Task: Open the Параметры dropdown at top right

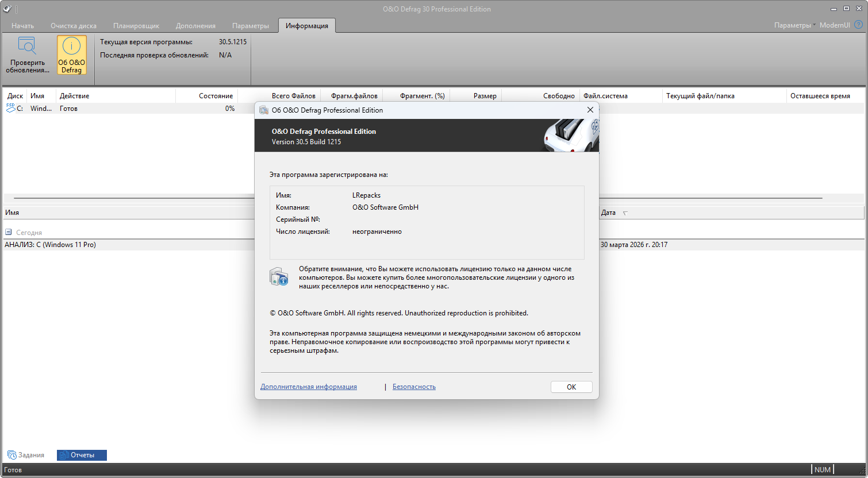Action: point(794,25)
